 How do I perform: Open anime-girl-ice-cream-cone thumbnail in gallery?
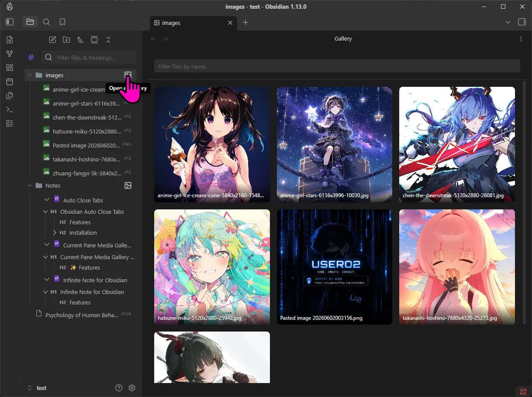[x=212, y=144]
